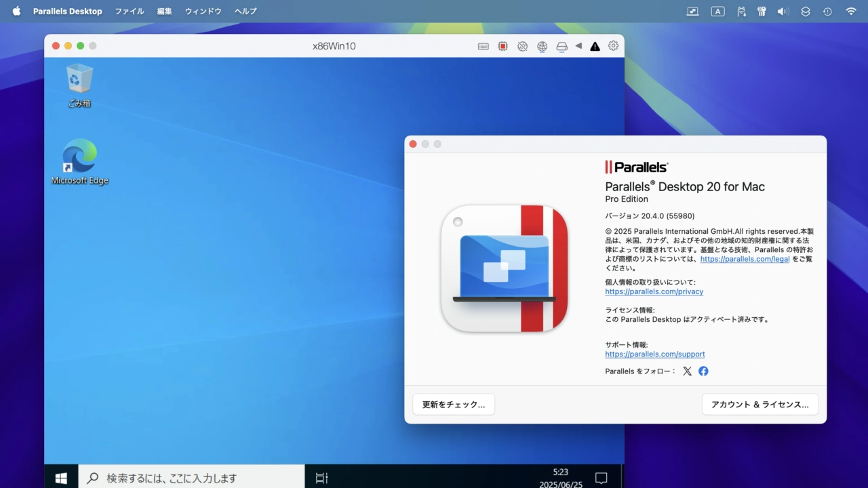The image size is (868, 488).
Task: Click the Windows taskbar search field
Action: [x=191, y=478]
